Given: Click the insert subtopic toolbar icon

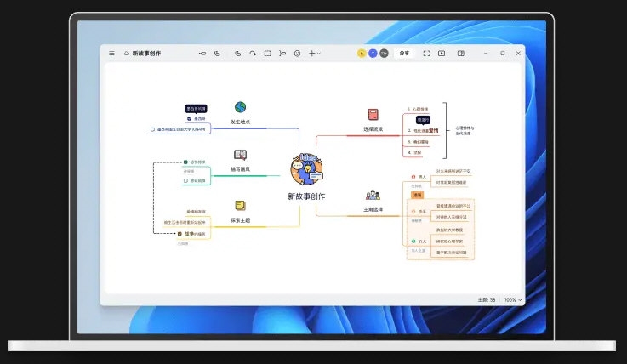Looking at the screenshot, I should coord(217,53).
